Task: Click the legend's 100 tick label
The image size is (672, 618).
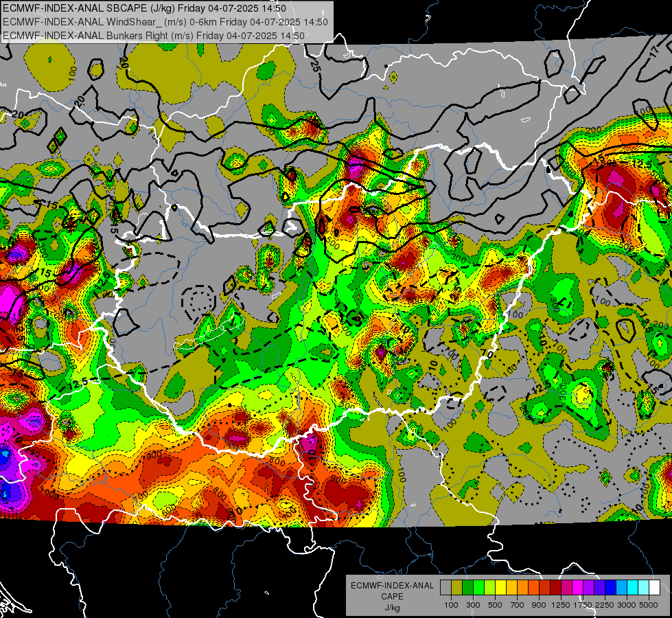Action: [x=451, y=605]
